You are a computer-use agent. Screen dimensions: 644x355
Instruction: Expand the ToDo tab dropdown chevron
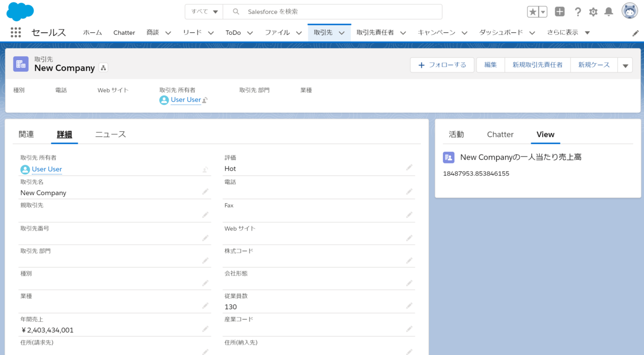pos(250,33)
